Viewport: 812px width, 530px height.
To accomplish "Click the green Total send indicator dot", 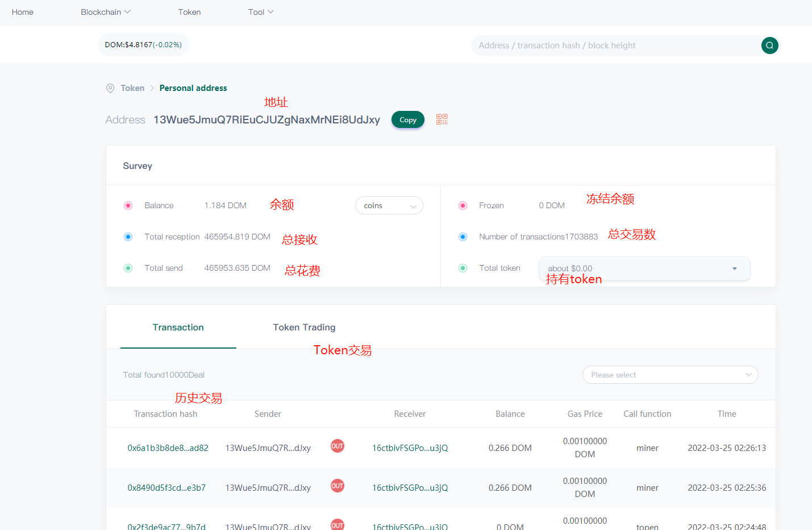I will pos(128,268).
